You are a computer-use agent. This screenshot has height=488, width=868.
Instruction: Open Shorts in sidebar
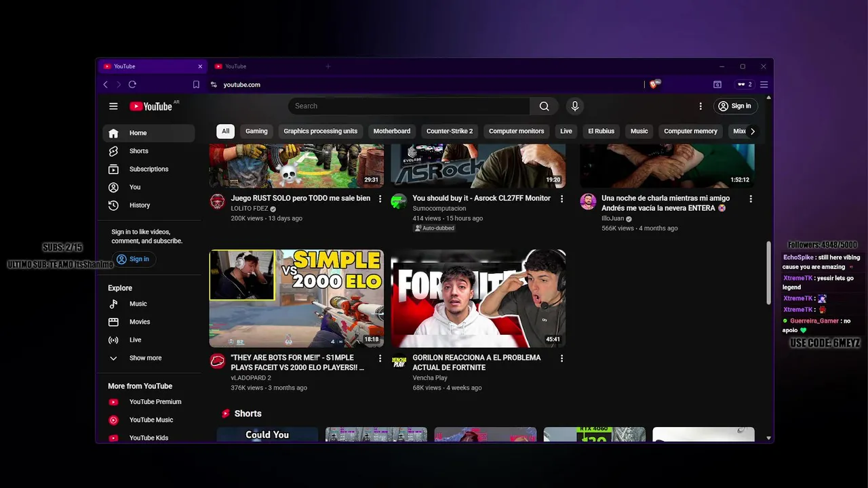tap(149, 151)
